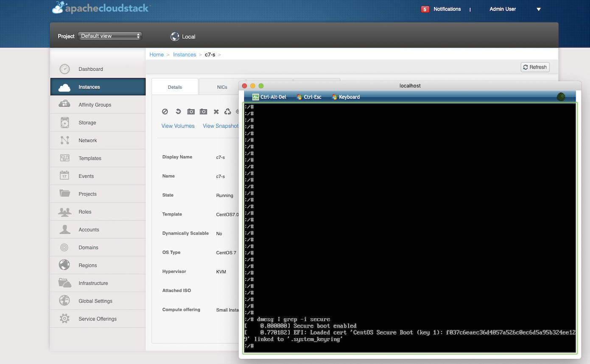The width and height of the screenshot is (590, 364).
Task: Click the CentOS 7 OS Type value
Action: click(x=226, y=253)
